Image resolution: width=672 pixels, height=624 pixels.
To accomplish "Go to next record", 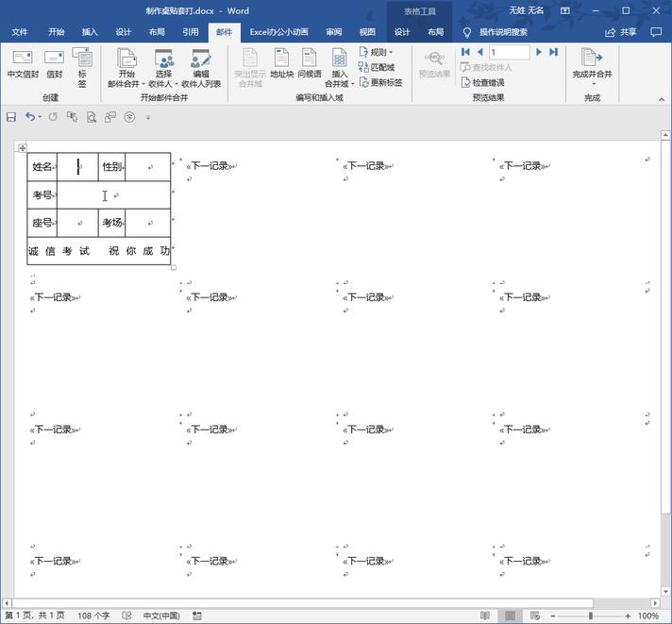I will tap(539, 52).
